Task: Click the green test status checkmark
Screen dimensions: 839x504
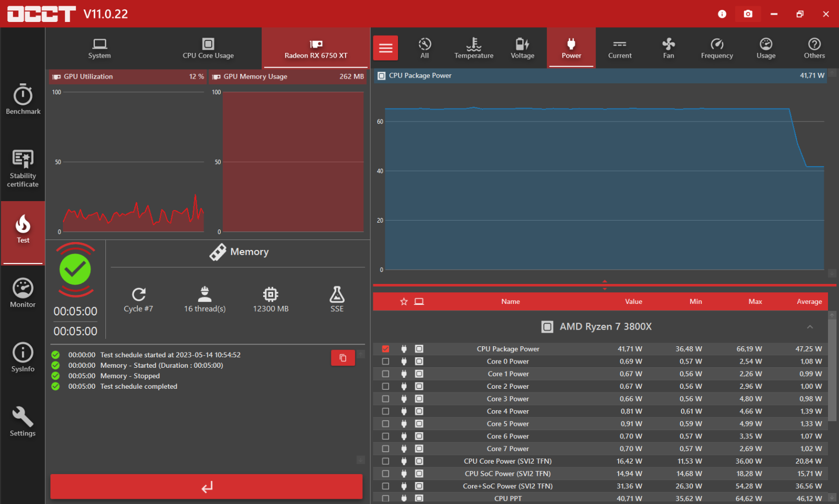Action: [75, 269]
